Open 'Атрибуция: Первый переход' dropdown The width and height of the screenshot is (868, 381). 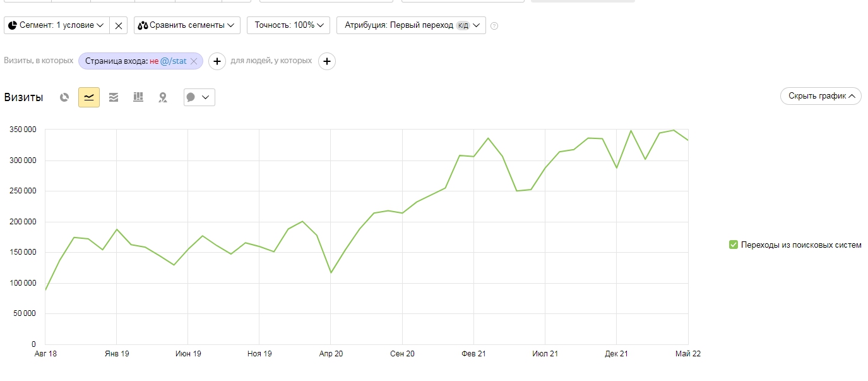click(411, 25)
